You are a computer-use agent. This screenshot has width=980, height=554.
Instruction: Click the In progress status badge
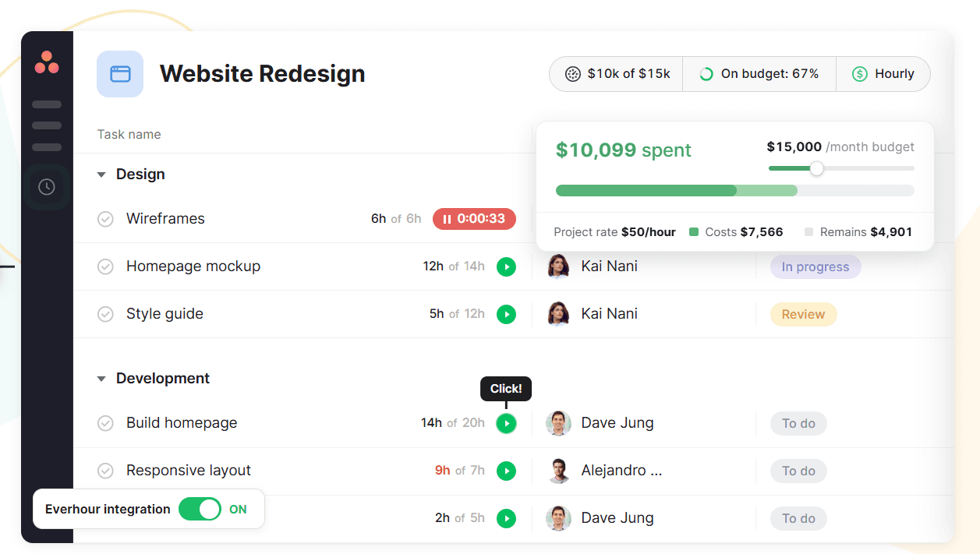(815, 266)
